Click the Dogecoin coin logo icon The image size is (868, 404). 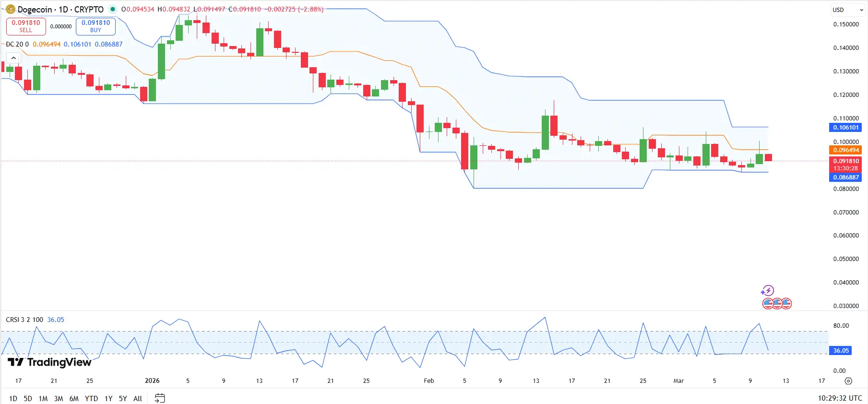11,9
